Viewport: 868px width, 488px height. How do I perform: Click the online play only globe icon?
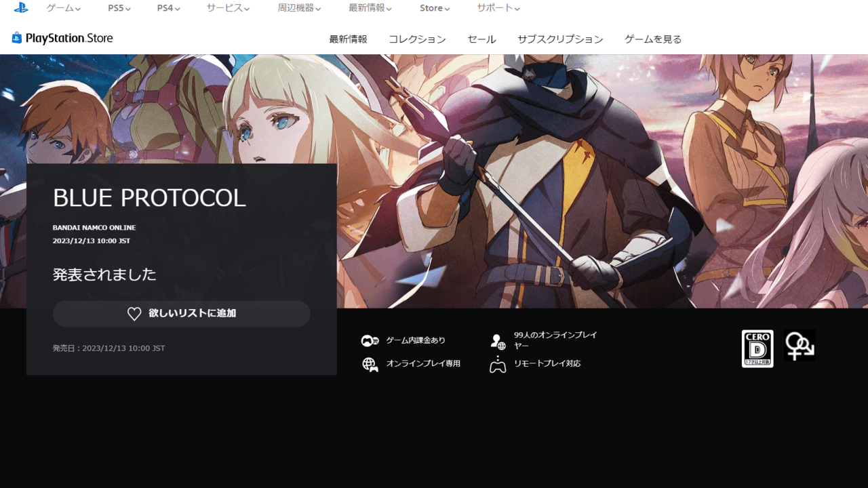[370, 365]
